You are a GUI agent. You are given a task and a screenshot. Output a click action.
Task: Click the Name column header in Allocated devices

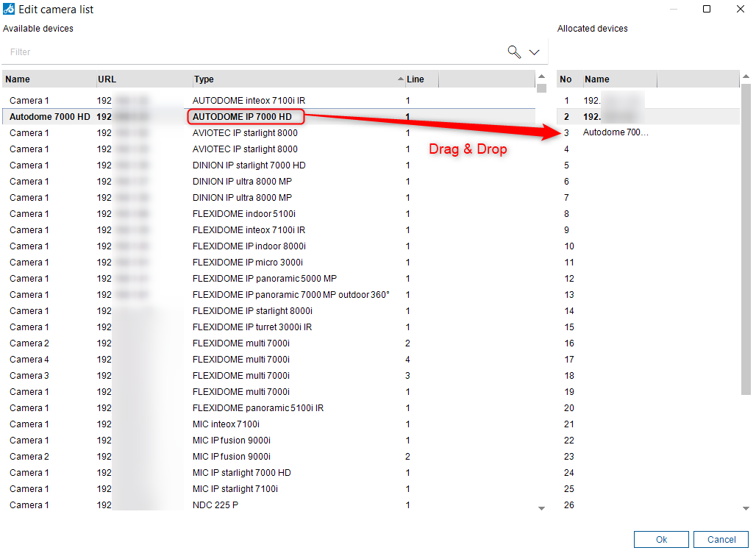(619, 79)
